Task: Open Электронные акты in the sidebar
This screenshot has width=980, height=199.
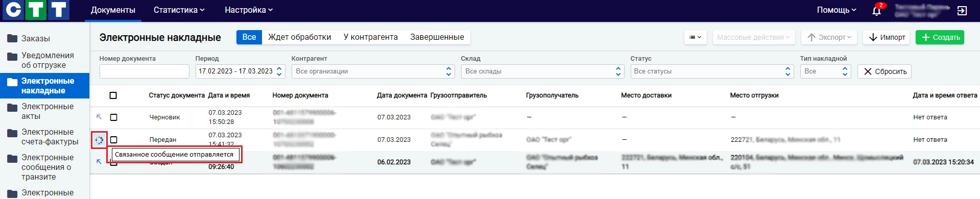Action: coord(44,111)
